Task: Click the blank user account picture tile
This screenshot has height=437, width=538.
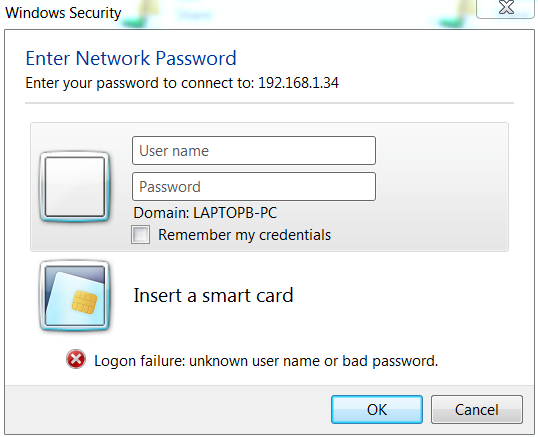Action: click(75, 187)
